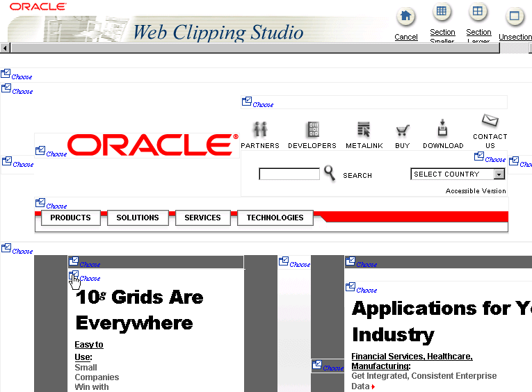Choose the section above the PRODUCTS tab
The width and height of the screenshot is (532, 392).
pyautogui.click(x=51, y=204)
